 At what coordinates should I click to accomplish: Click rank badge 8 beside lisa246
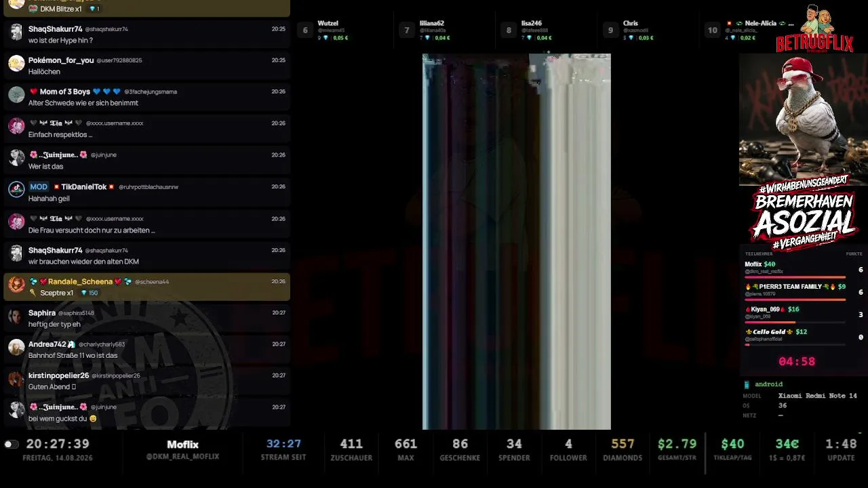tap(509, 30)
